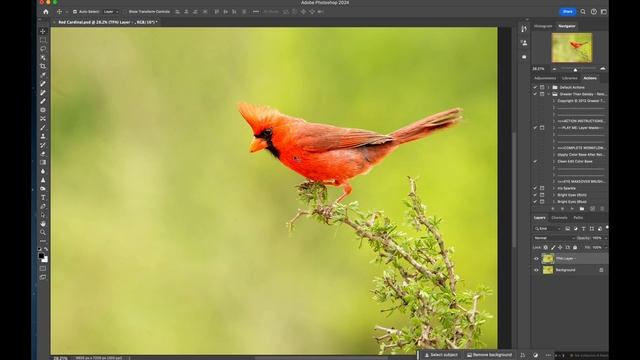Switch to the Libraries tab
This screenshot has height=360, width=640.
coord(570,78)
